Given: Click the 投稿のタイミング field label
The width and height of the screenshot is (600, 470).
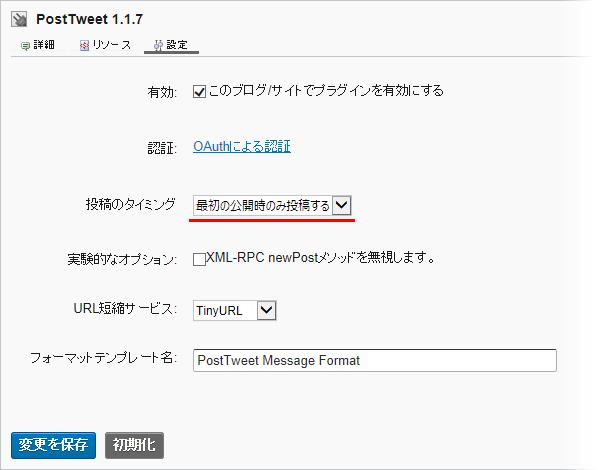Looking at the screenshot, I should (x=130, y=205).
